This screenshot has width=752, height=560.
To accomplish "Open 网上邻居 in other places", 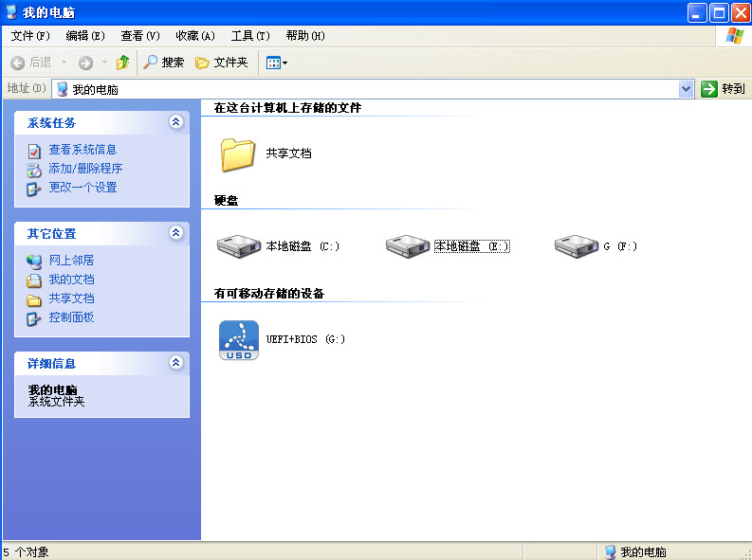I will pos(71,261).
